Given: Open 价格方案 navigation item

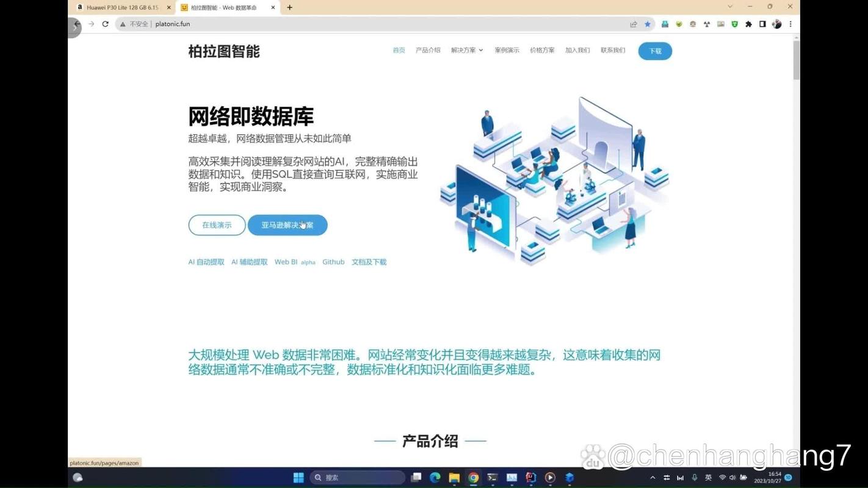Looking at the screenshot, I should [x=542, y=51].
